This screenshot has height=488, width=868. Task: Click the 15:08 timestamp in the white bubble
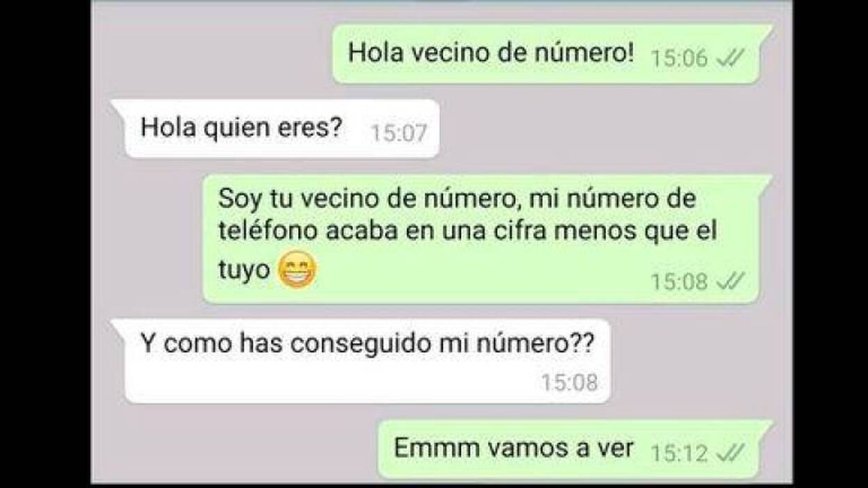point(570,382)
